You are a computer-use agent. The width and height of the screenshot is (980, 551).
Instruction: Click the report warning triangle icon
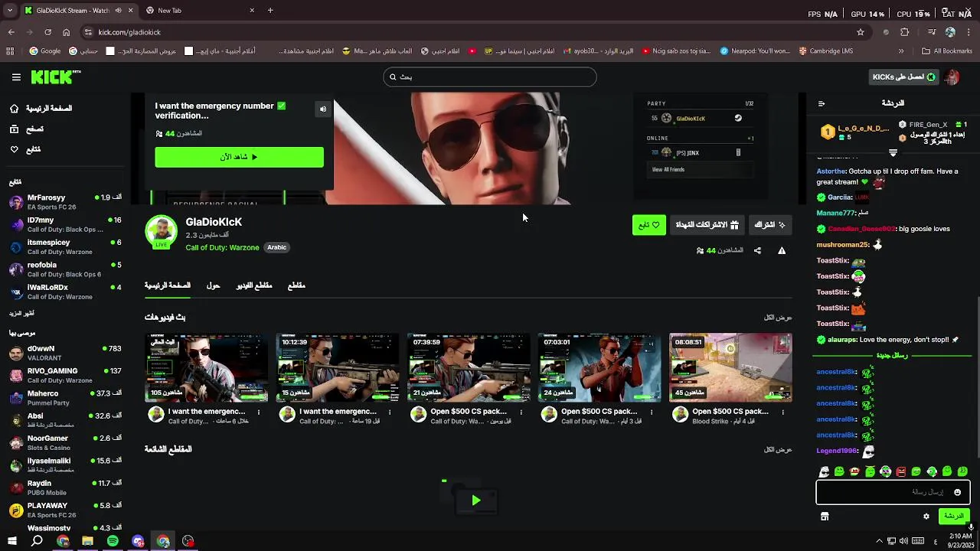click(782, 250)
